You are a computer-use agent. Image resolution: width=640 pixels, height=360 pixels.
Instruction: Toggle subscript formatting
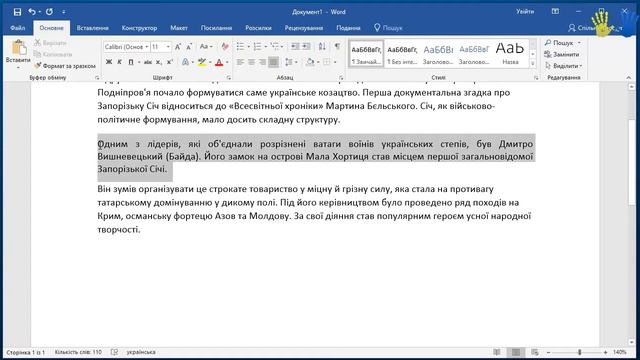click(159, 62)
